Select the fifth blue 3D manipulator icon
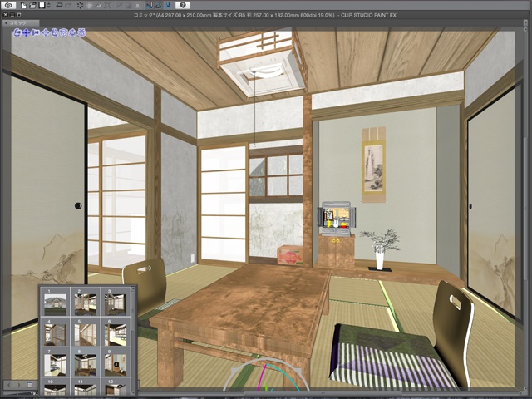 point(54,33)
